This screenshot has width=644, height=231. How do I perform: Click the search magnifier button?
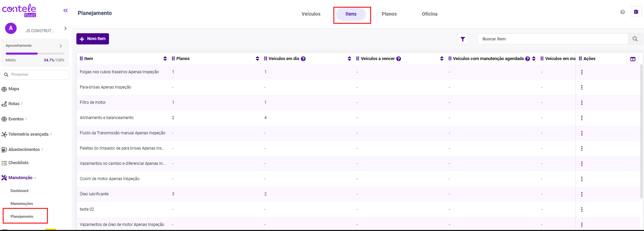[635, 39]
